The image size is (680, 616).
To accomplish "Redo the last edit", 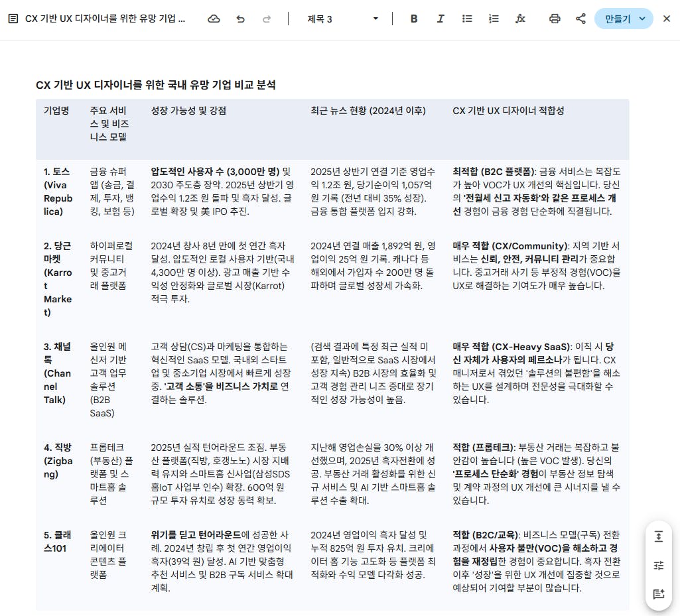I will coord(267,19).
